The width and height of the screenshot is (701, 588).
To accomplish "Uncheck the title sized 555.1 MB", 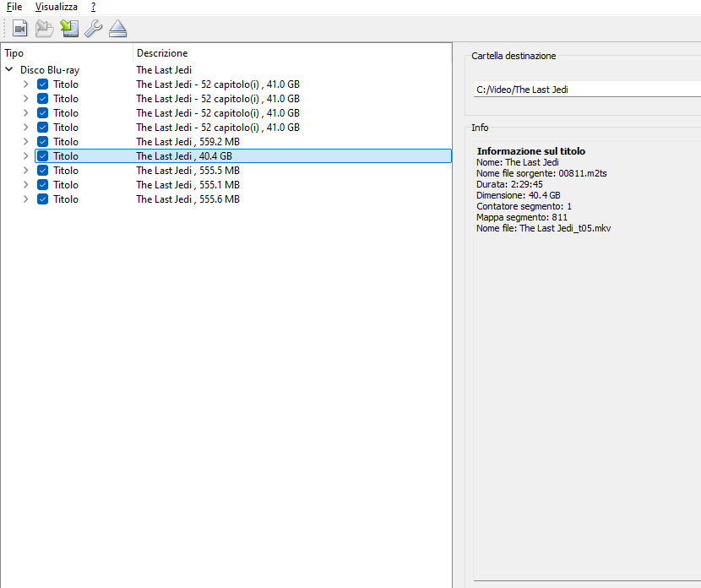I will tap(42, 185).
